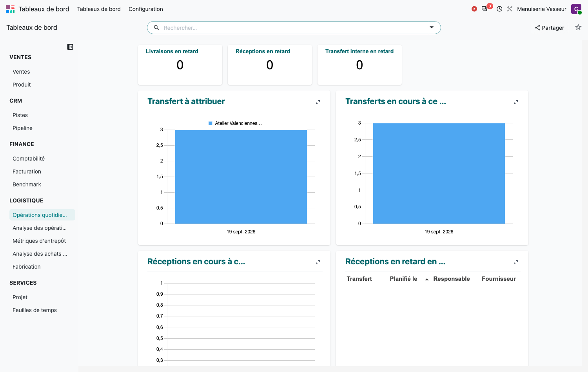Click the Fournisseur column header
This screenshot has width=588, height=372.
[x=499, y=279]
